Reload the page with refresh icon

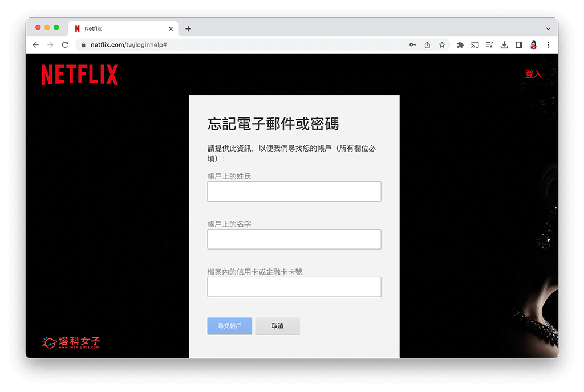coord(65,45)
